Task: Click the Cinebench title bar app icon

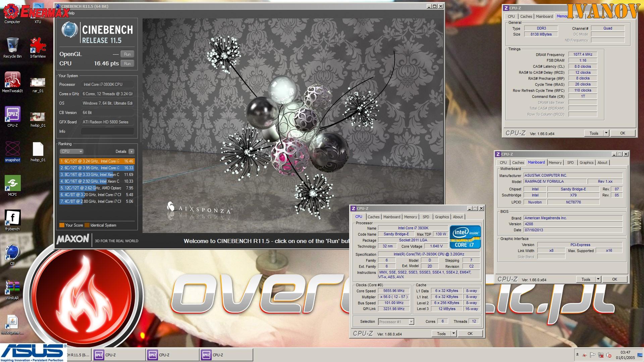Action: pos(58,6)
